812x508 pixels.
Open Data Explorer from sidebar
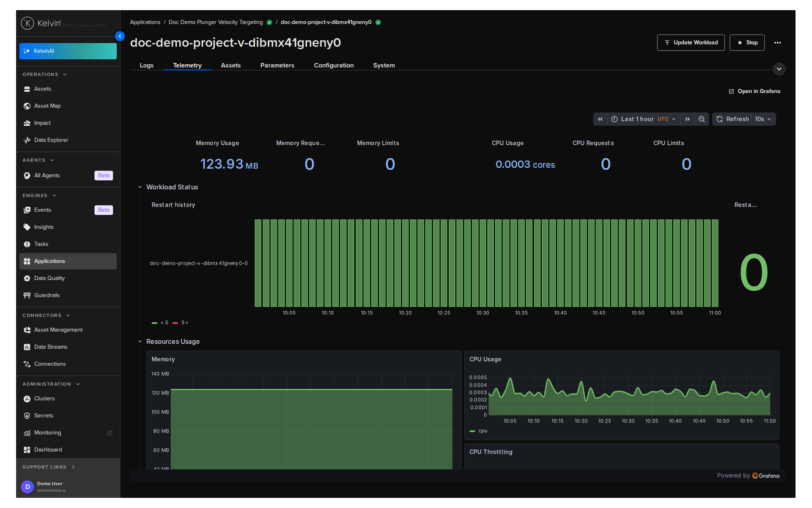click(x=51, y=140)
